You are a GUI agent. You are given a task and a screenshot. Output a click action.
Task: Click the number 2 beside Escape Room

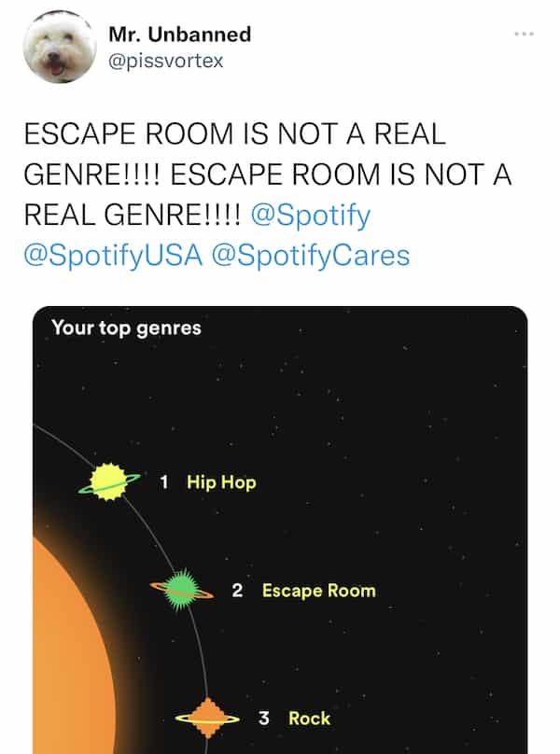click(237, 590)
